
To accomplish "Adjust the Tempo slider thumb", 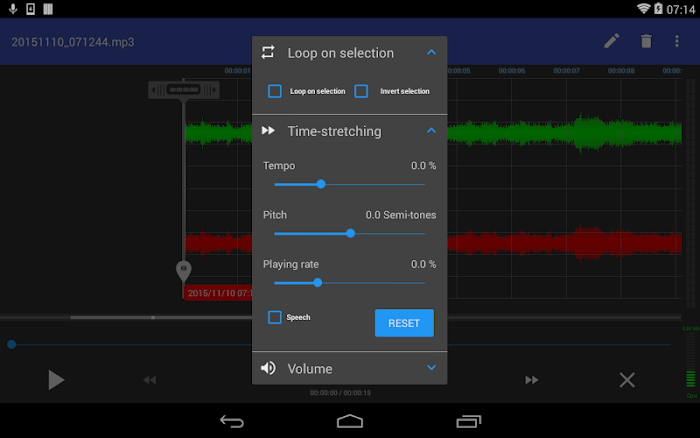I will coord(321,184).
